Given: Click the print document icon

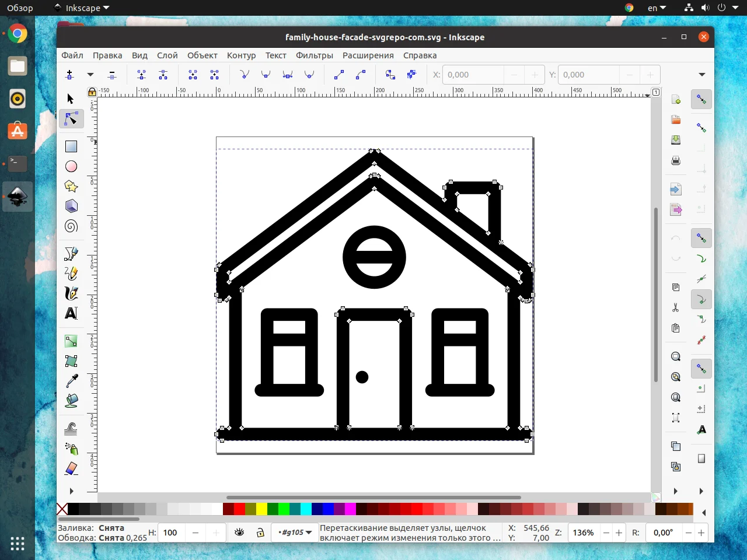Looking at the screenshot, I should tap(676, 160).
